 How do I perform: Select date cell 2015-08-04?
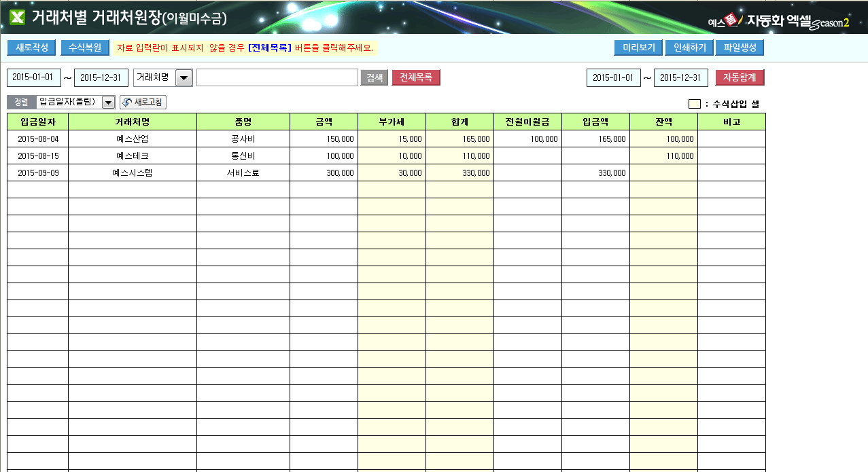click(38, 139)
